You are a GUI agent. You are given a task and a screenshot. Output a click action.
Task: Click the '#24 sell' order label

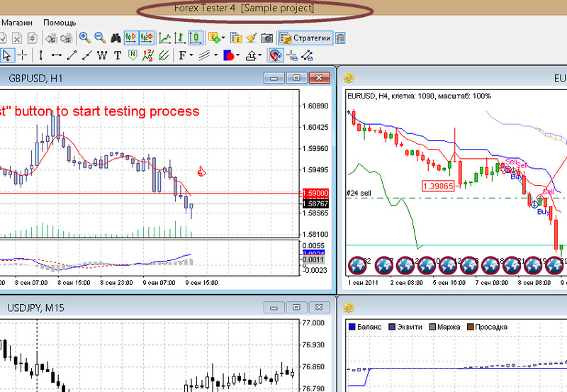point(359,193)
